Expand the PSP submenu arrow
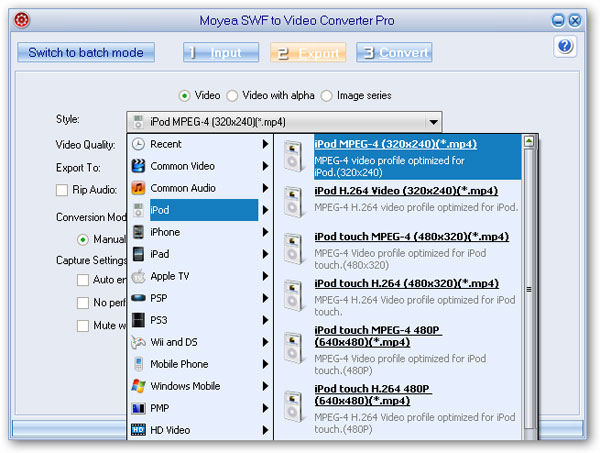This screenshot has width=600, height=453. coord(265,298)
